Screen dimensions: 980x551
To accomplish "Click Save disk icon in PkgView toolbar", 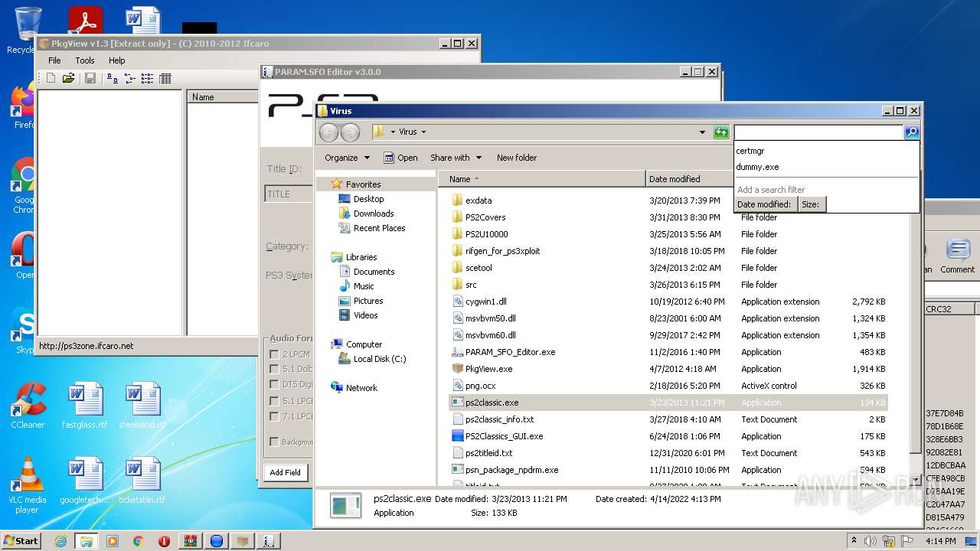I will (90, 78).
